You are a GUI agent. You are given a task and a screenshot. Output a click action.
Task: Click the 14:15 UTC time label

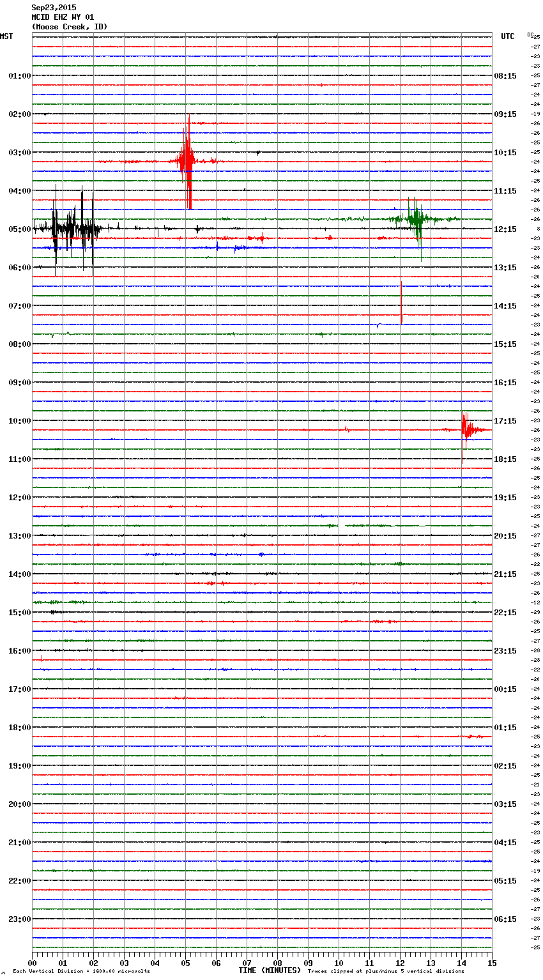pos(505,305)
